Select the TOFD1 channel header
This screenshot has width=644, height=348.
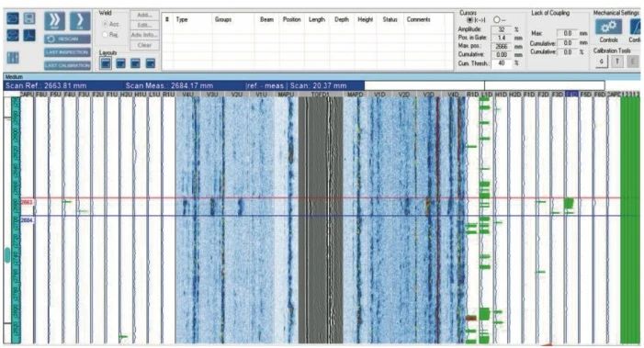[x=321, y=95]
